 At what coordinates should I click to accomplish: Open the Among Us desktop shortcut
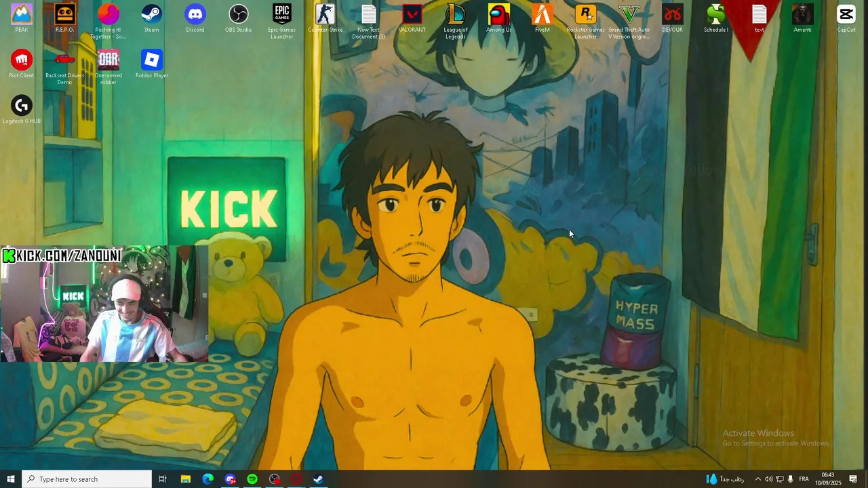[498, 18]
